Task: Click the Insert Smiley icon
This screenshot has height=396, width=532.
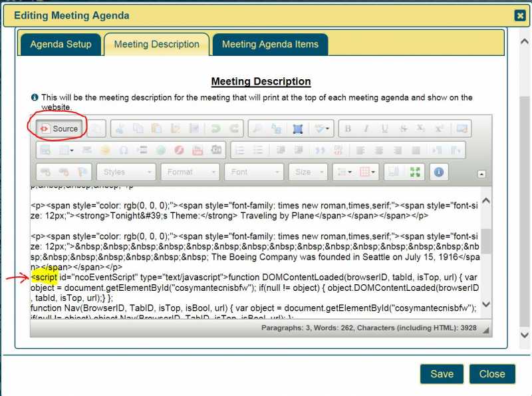Action: coord(105,150)
